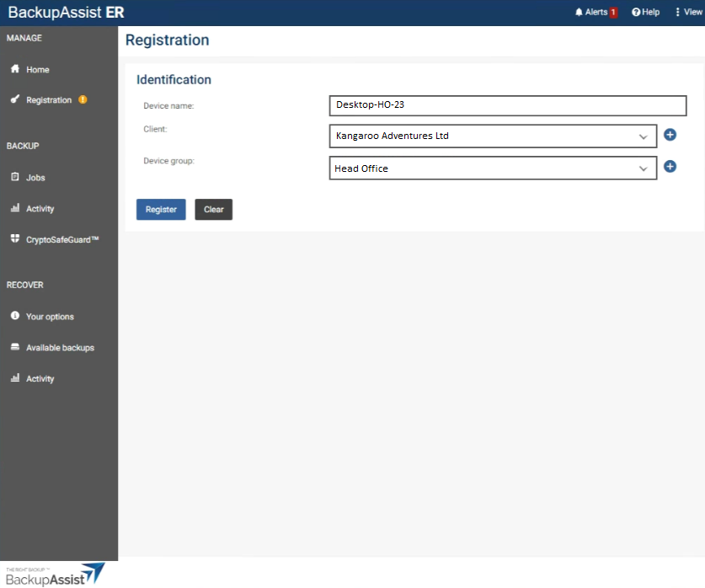Viewport: 705px width, 588px height.
Task: Click the Device name input field
Action: 508,105
